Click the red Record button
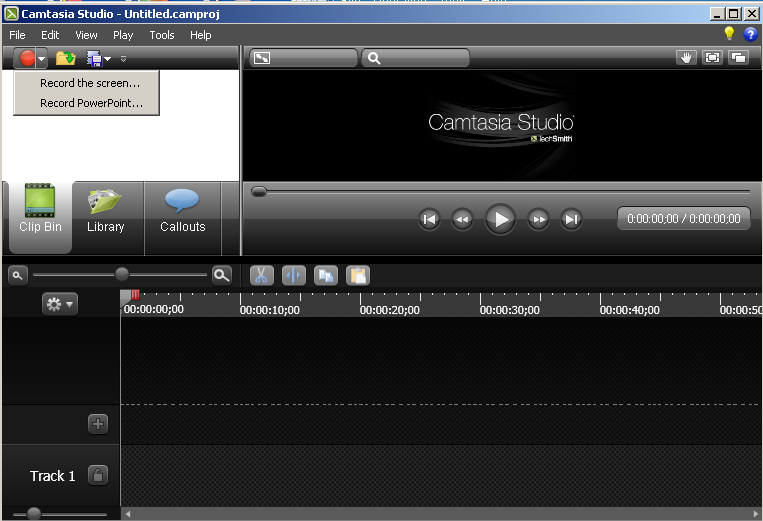The height and width of the screenshot is (521, 763). coord(27,58)
